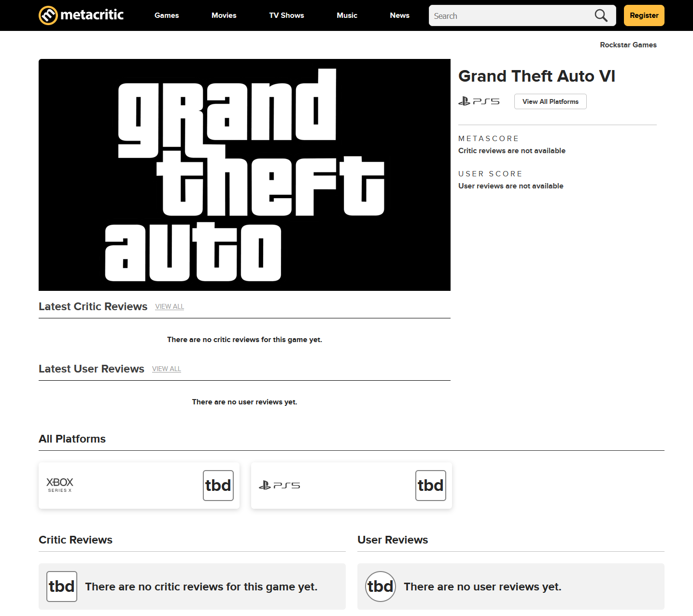Click the Xbox Series X logo in All Platforms
693x616 pixels.
[x=60, y=485]
